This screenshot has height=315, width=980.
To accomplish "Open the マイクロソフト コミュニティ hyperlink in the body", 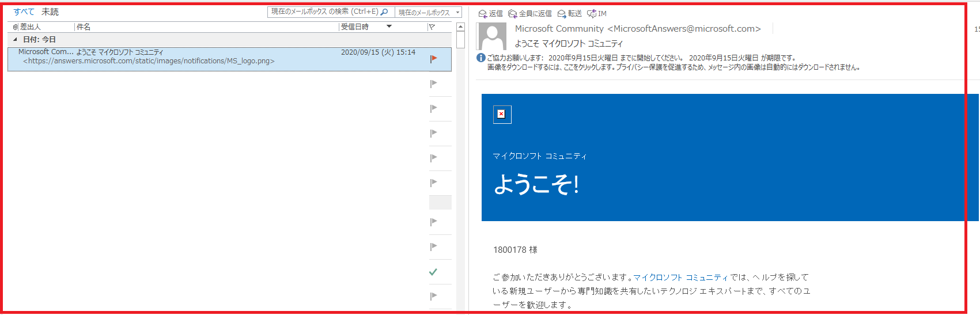I will point(681,278).
